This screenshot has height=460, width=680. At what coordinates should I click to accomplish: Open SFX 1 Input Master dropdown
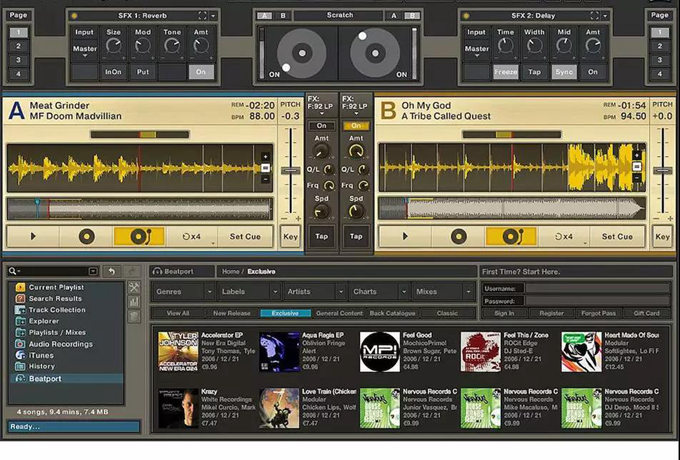(x=85, y=49)
